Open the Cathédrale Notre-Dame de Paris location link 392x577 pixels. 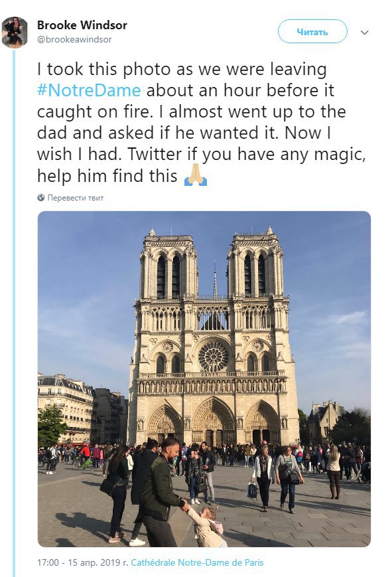197,562
